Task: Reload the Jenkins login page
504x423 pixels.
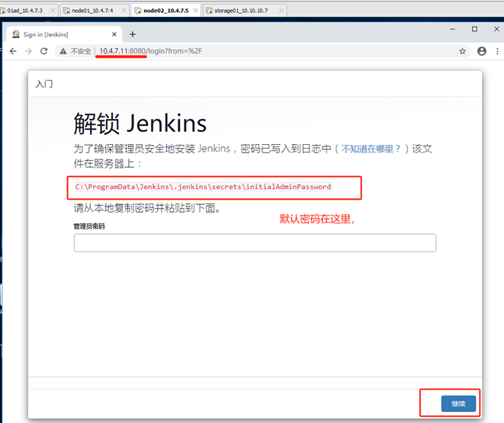Action: tap(44, 51)
